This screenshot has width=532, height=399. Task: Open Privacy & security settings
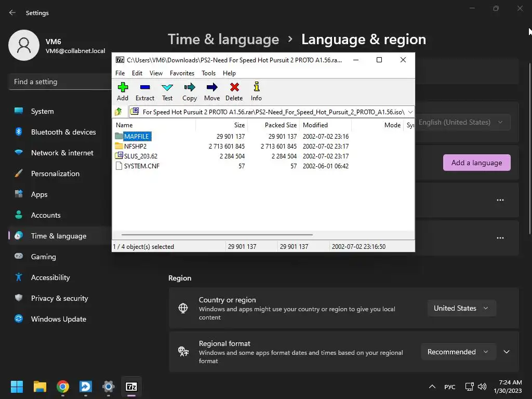60,298
